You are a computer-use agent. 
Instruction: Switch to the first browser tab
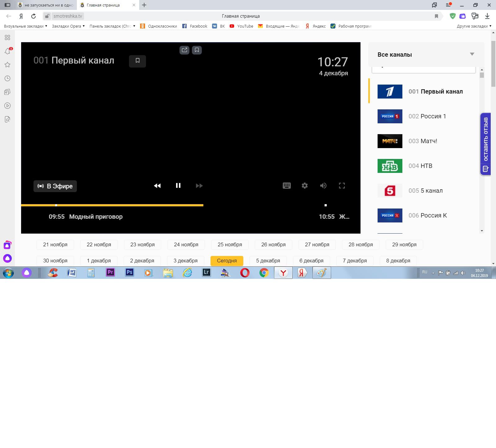click(x=46, y=5)
